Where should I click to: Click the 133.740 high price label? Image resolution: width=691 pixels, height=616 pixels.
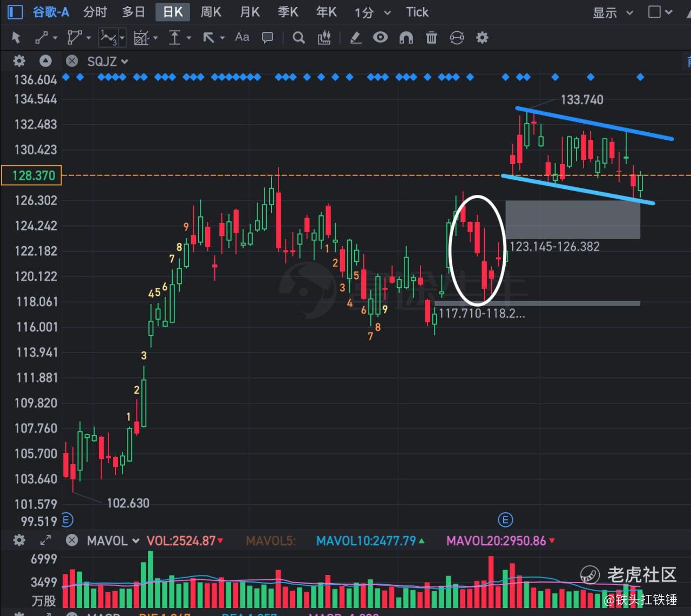pos(582,99)
